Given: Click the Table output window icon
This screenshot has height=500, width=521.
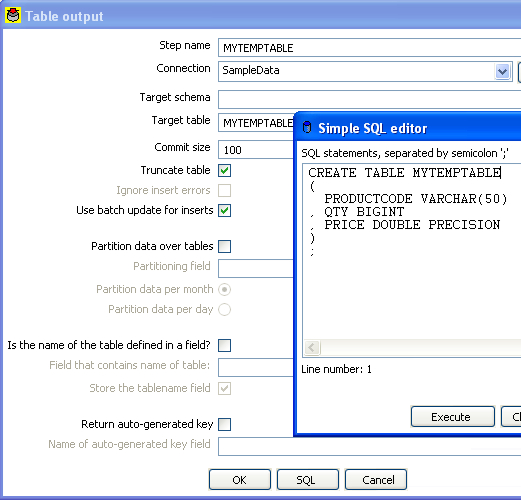Looking at the screenshot, I should (13, 16).
